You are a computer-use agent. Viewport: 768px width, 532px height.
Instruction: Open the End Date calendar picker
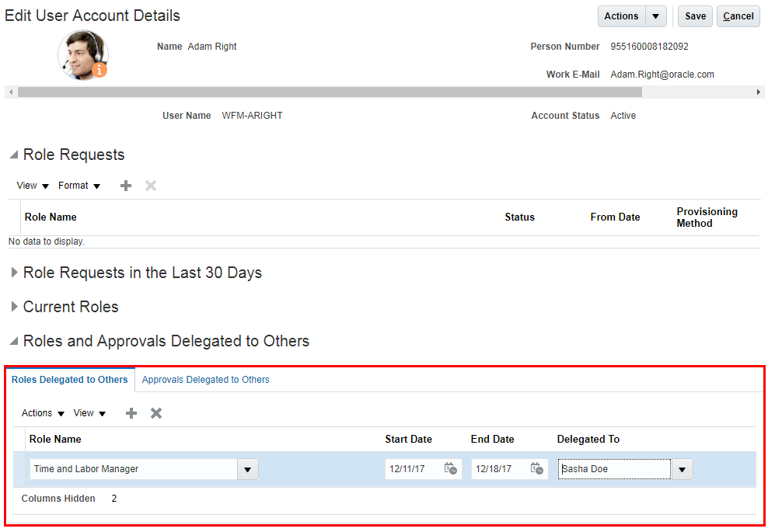click(x=536, y=468)
